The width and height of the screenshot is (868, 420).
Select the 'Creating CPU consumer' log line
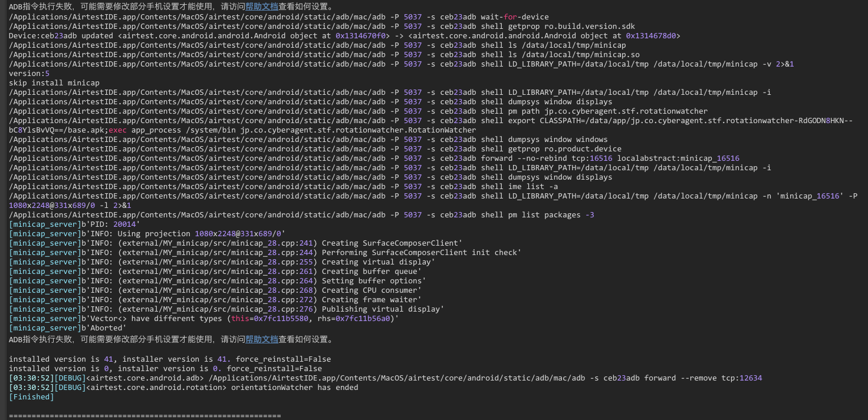[215, 290]
